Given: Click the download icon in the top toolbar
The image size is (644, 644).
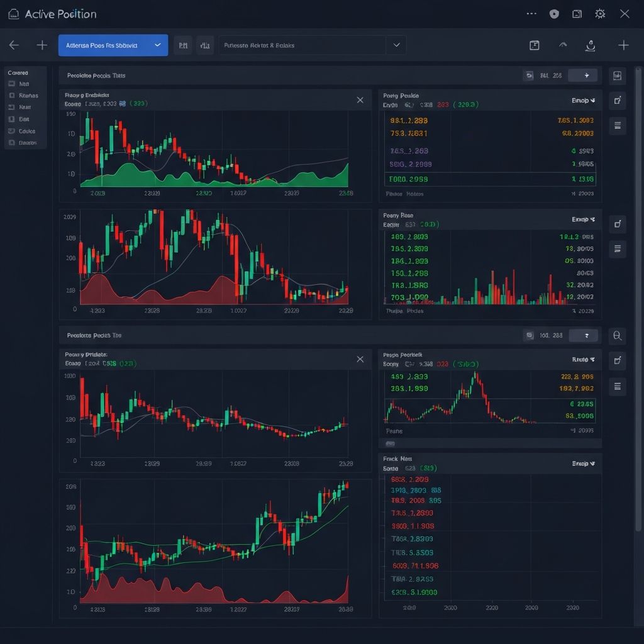Looking at the screenshot, I should 590,45.
